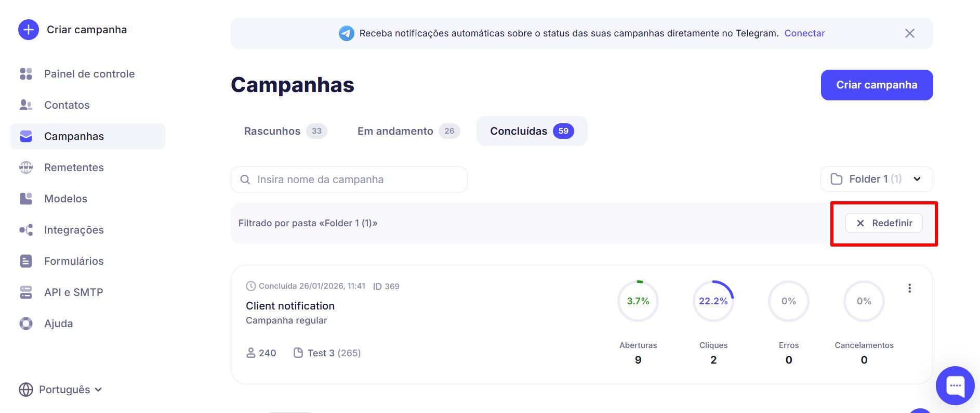
Task: Open the Ajuda help section
Action: click(58, 324)
